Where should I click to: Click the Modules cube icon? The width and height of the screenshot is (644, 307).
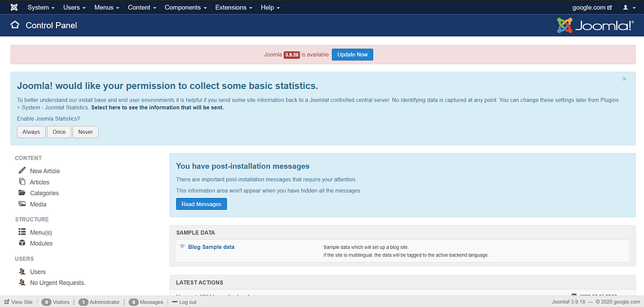(22, 243)
